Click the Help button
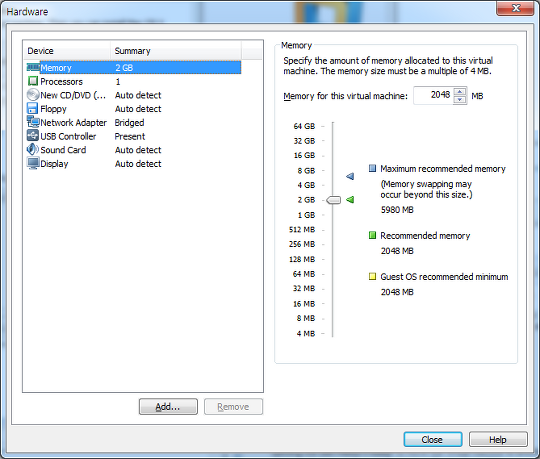This screenshot has height=459, width=540. pos(498,439)
